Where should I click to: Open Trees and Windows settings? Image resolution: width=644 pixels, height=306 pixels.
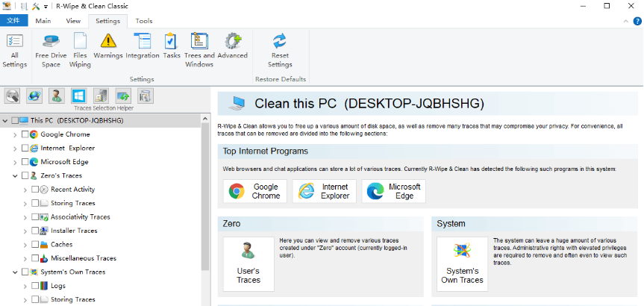pos(199,51)
